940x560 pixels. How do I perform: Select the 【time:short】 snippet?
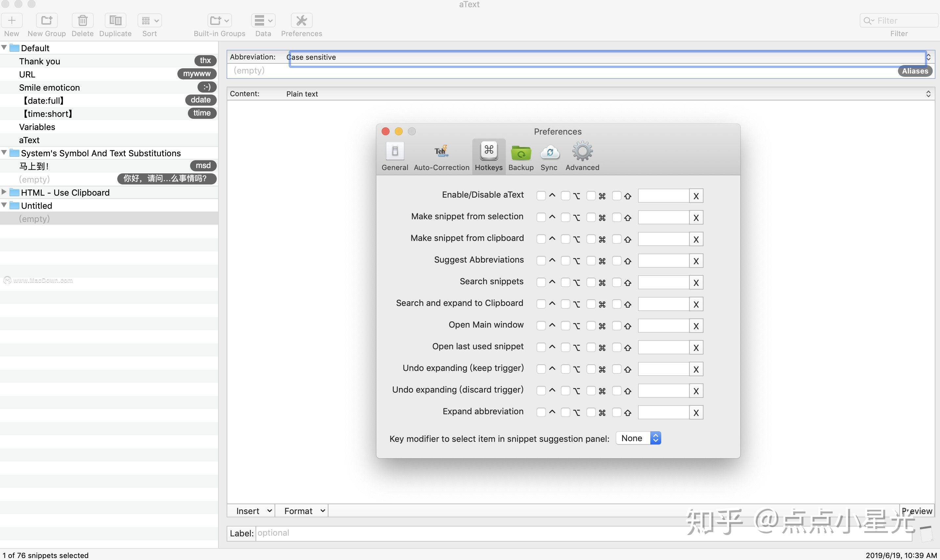pos(109,114)
